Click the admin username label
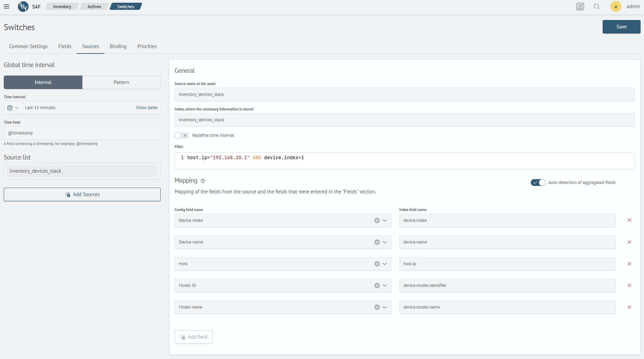The height and width of the screenshot is (359, 644). [633, 6]
